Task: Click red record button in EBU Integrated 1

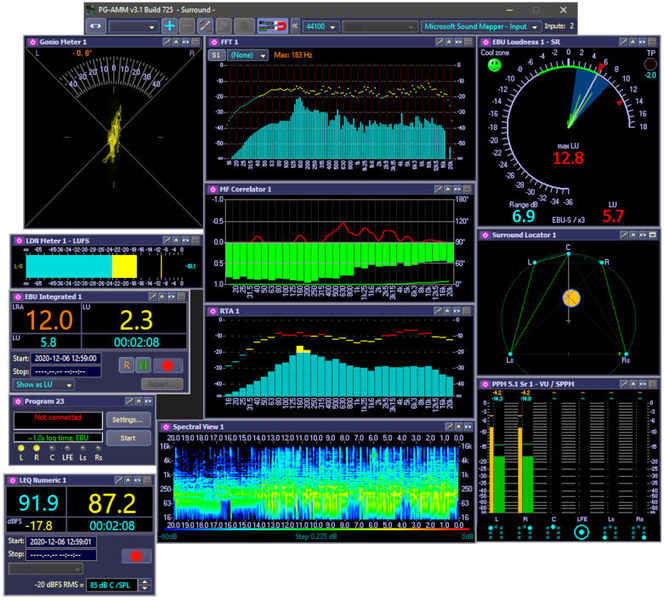Action: click(x=168, y=365)
